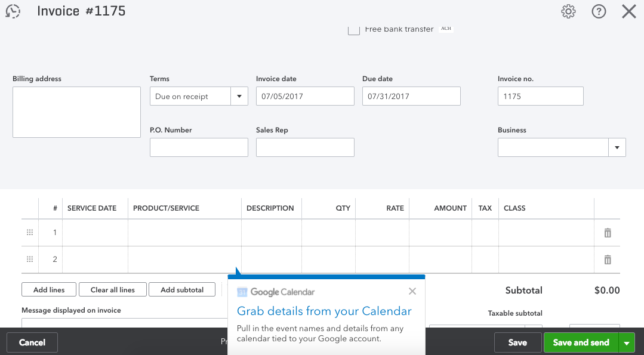This screenshot has height=355, width=644.
Task: Click the help question mark icon
Action: [x=599, y=11]
